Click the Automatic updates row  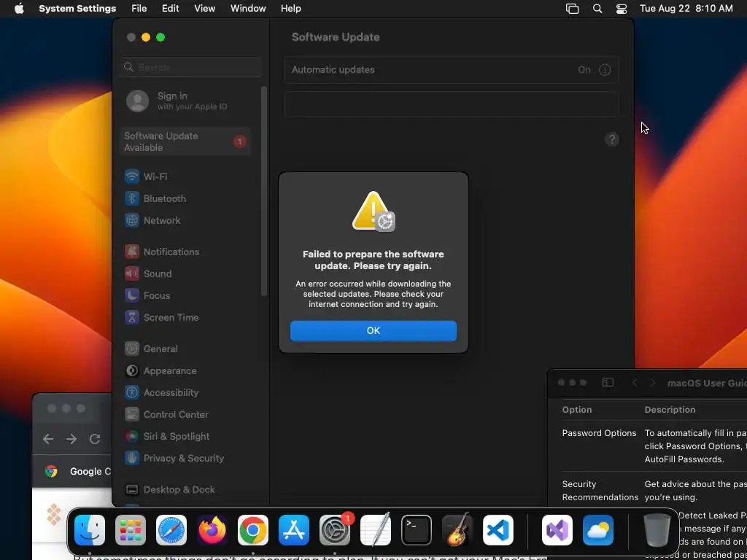point(452,70)
